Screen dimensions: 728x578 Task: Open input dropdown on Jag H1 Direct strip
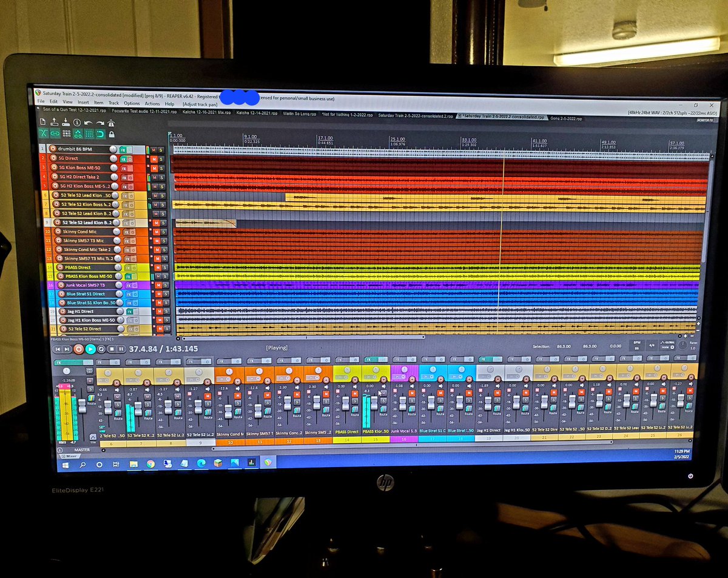coord(485,377)
